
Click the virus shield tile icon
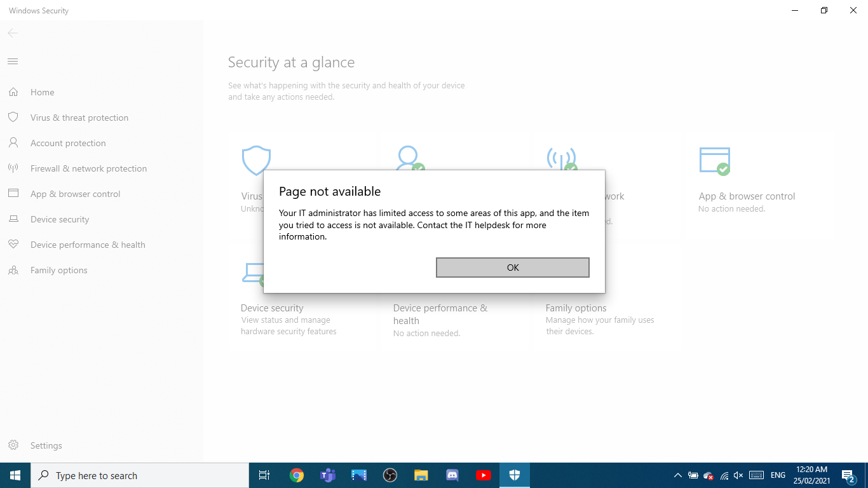256,160
